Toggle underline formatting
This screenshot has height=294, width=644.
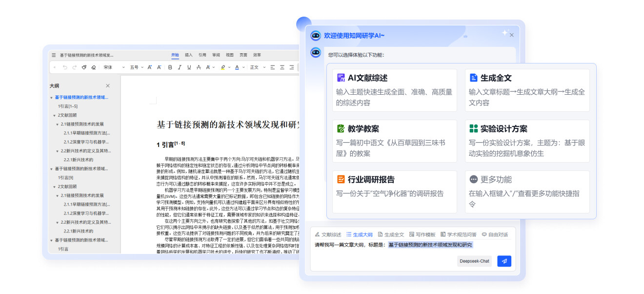tap(189, 67)
